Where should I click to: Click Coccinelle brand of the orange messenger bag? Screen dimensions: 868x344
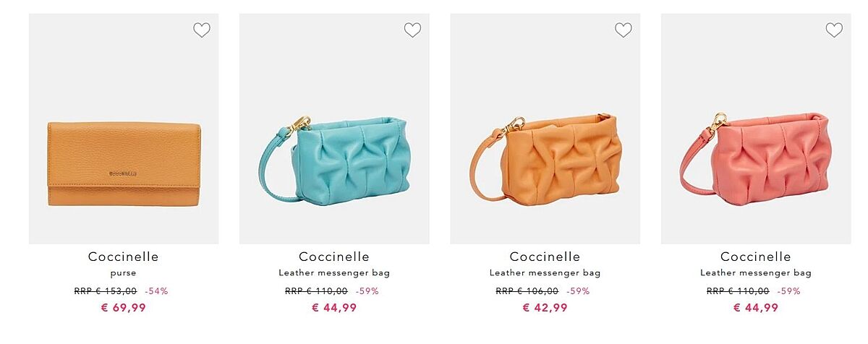[545, 257]
